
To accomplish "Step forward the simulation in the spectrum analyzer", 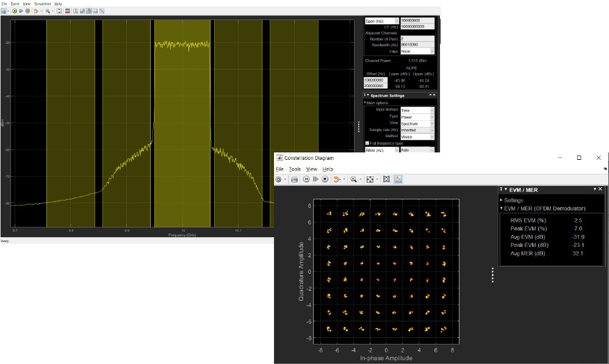I will (21, 10).
